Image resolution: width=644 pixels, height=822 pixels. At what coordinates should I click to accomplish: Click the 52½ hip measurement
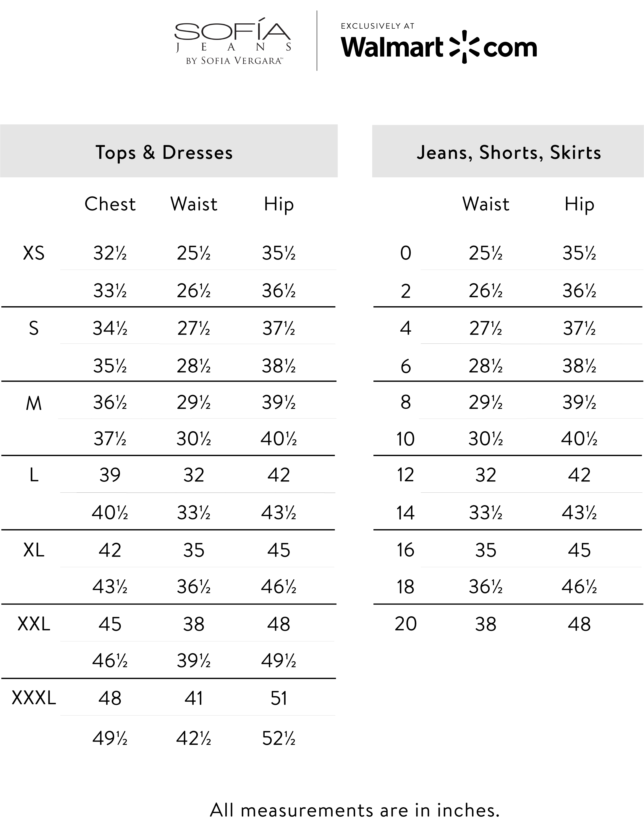coord(279,738)
